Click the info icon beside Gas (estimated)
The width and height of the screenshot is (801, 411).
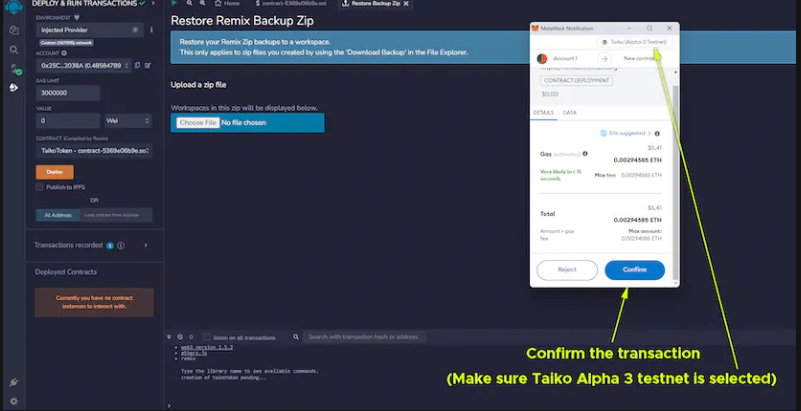(x=585, y=154)
